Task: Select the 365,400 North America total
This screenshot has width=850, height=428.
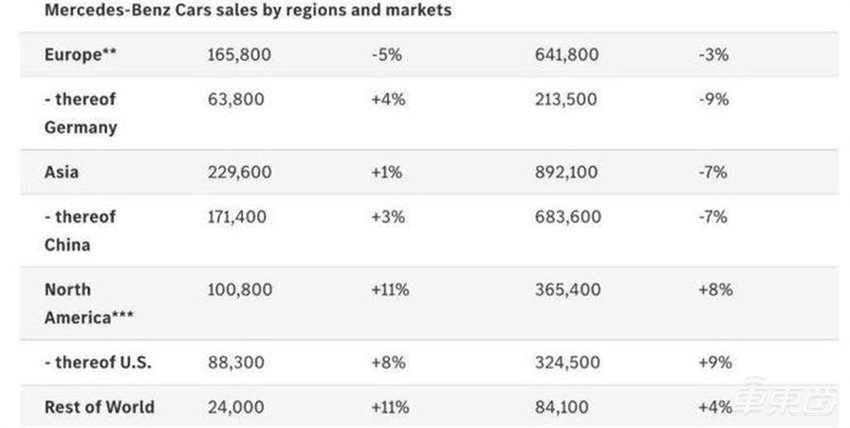Action: [x=567, y=289]
